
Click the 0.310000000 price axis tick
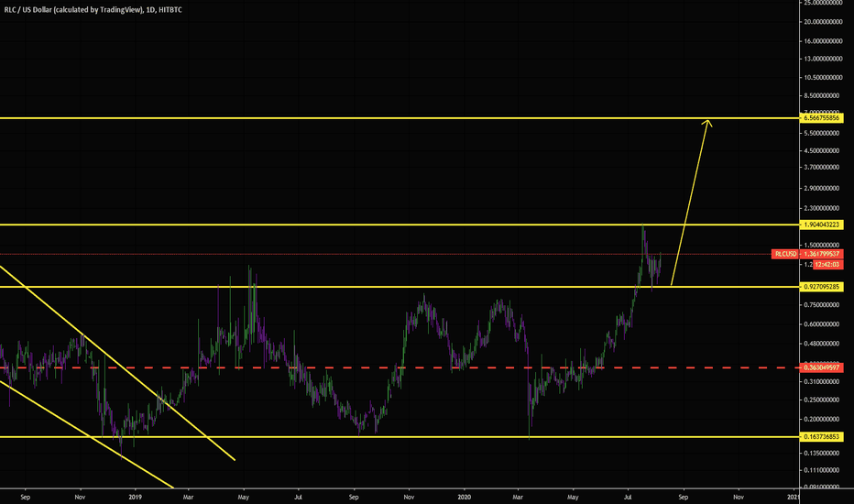[x=822, y=381]
